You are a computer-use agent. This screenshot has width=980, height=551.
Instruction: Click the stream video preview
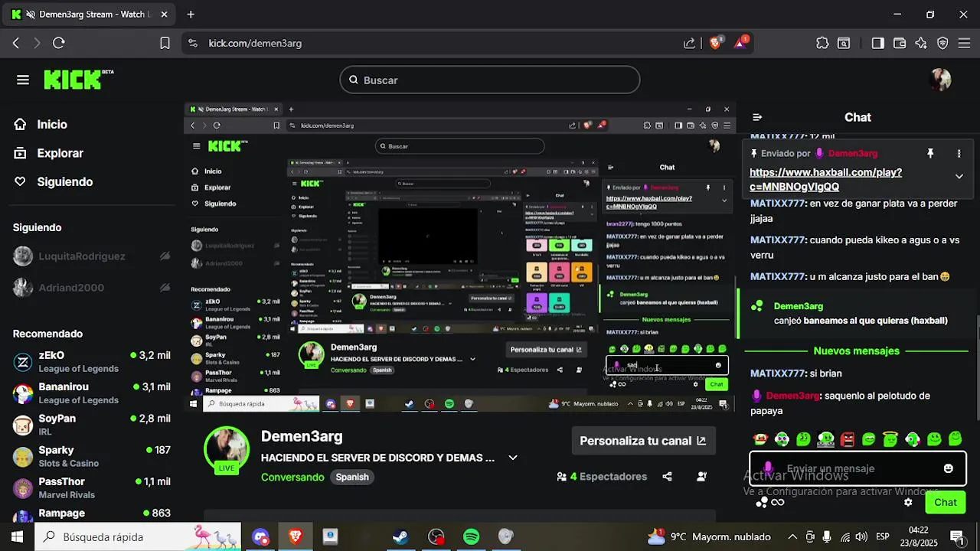coord(460,257)
